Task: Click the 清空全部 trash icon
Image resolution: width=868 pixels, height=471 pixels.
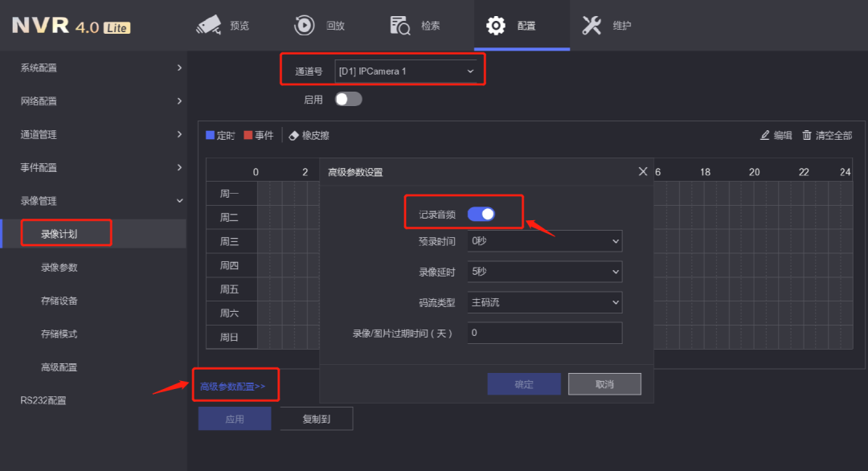Action: (x=807, y=135)
